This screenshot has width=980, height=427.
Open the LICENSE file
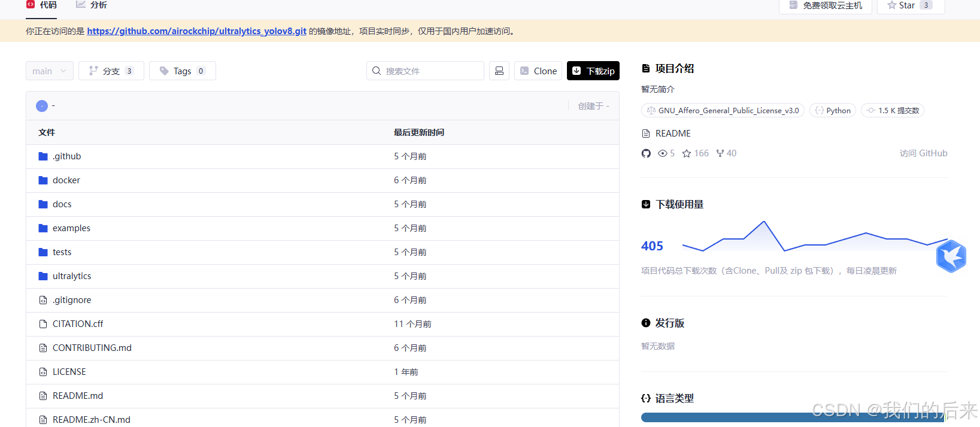tap(69, 372)
